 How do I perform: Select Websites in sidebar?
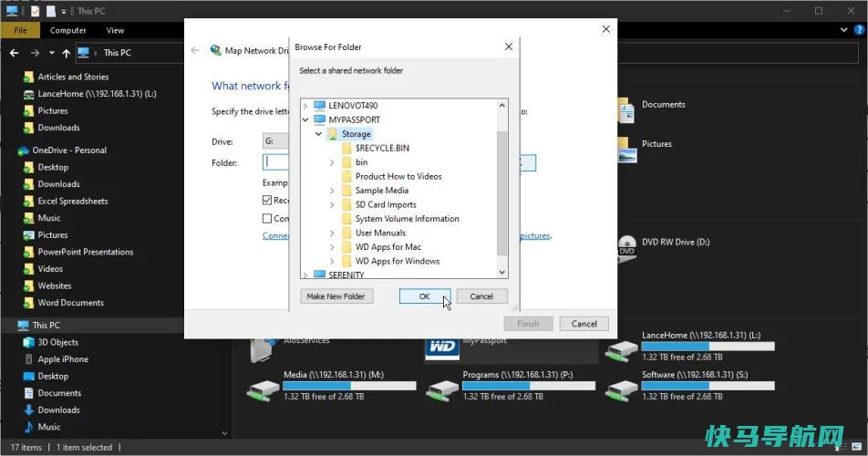pyautogui.click(x=55, y=286)
